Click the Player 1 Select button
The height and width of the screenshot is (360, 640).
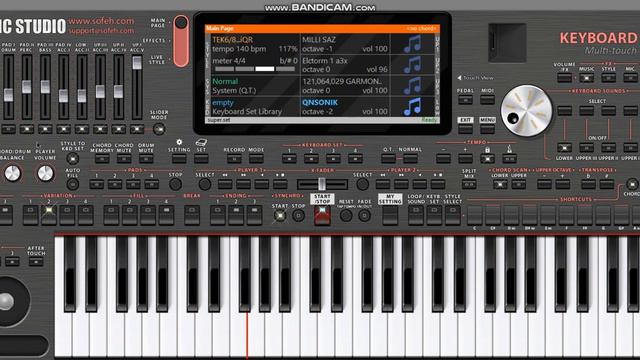tap(204, 184)
